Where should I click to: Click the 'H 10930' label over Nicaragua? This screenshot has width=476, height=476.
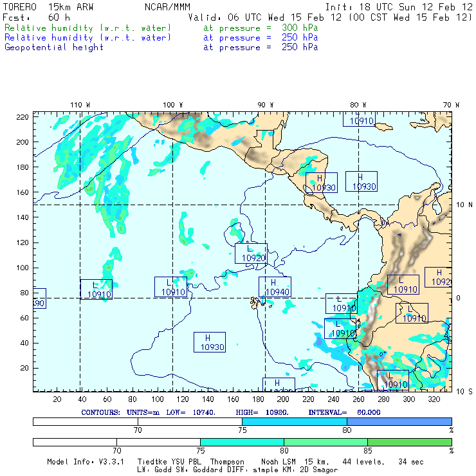pos(322,183)
